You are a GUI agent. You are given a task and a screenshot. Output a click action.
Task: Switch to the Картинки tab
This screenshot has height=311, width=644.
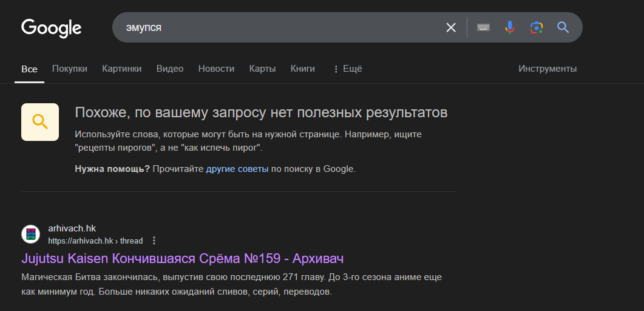tap(121, 69)
